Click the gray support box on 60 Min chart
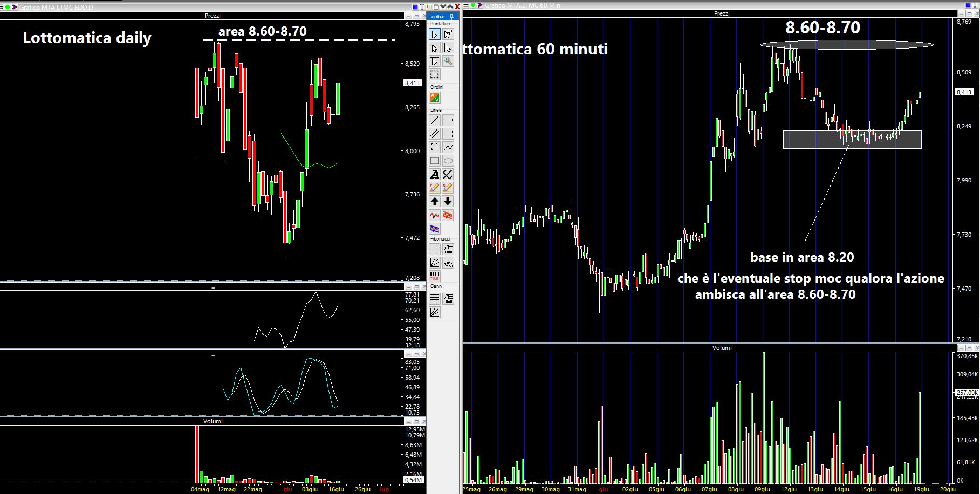The image size is (980, 494). (852, 139)
